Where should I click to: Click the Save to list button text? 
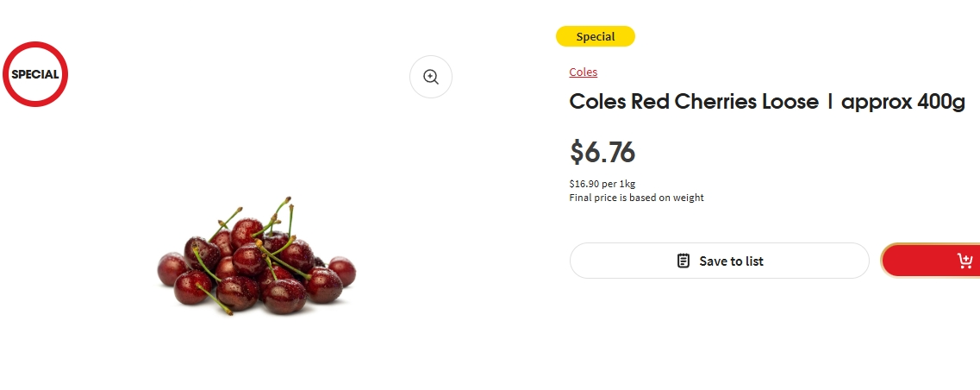point(731,261)
